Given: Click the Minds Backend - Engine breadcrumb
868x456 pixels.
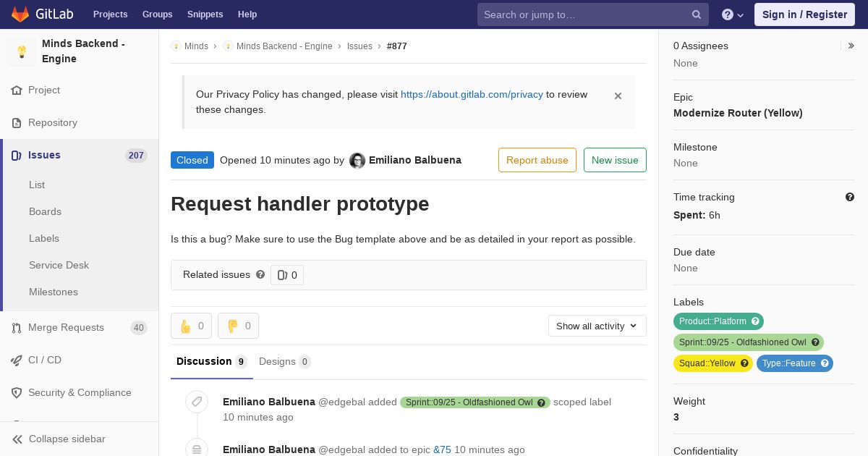Looking at the screenshot, I should (284, 46).
